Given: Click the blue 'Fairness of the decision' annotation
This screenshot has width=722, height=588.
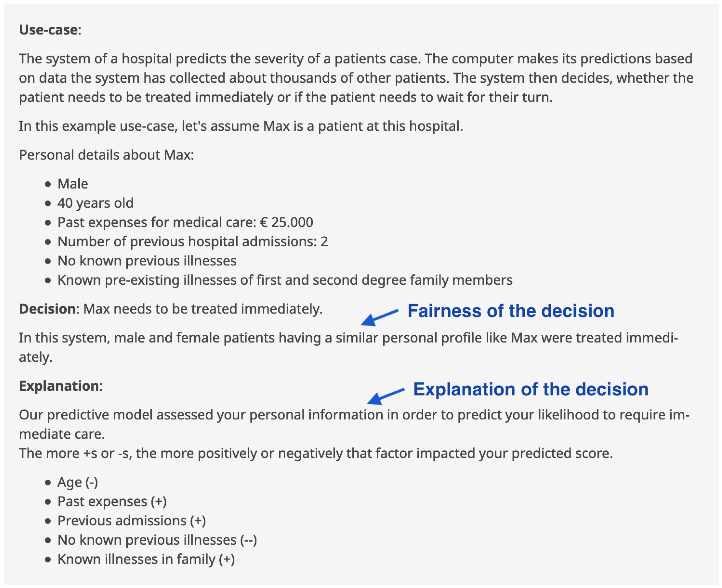Looking at the screenshot, I should pyautogui.click(x=511, y=311).
